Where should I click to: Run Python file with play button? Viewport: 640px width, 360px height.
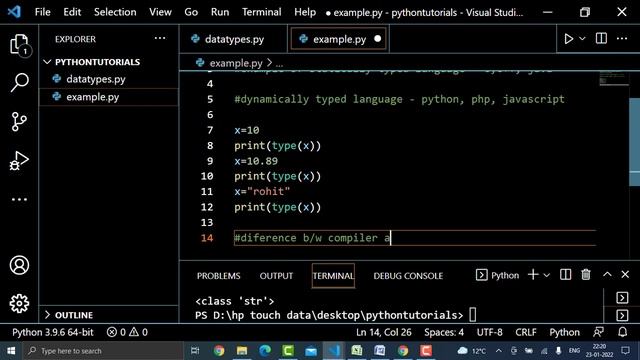click(568, 39)
